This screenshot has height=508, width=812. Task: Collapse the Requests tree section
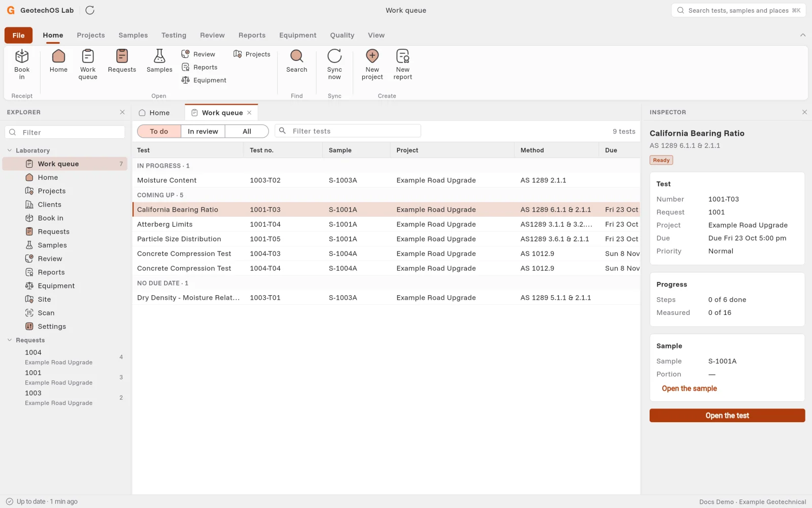click(10, 340)
